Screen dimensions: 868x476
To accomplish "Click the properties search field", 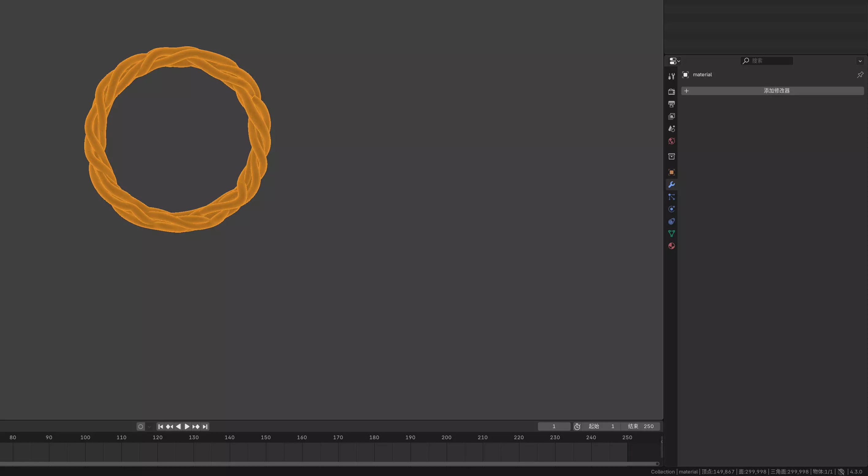I will 767,61.
